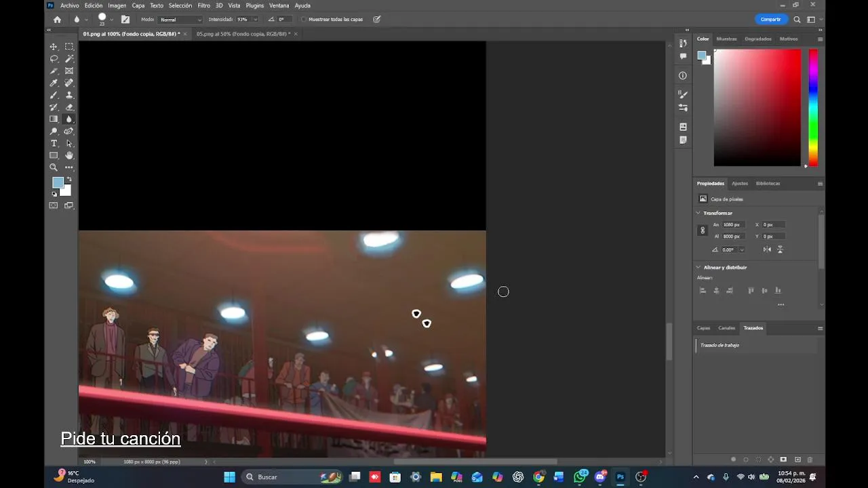Open rotation angle dropdown in Transformar
This screenshot has height=488, width=868.
741,249
